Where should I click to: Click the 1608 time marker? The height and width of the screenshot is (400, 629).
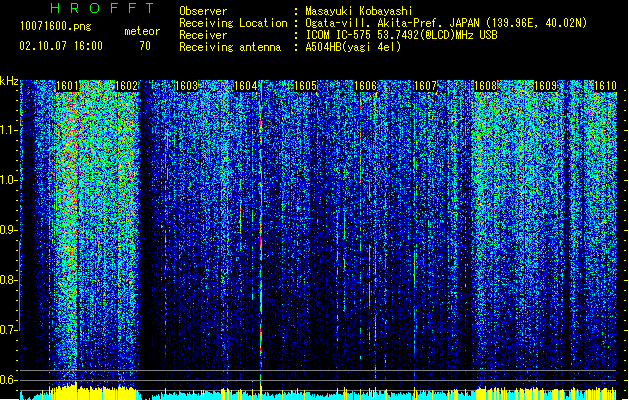tap(485, 86)
